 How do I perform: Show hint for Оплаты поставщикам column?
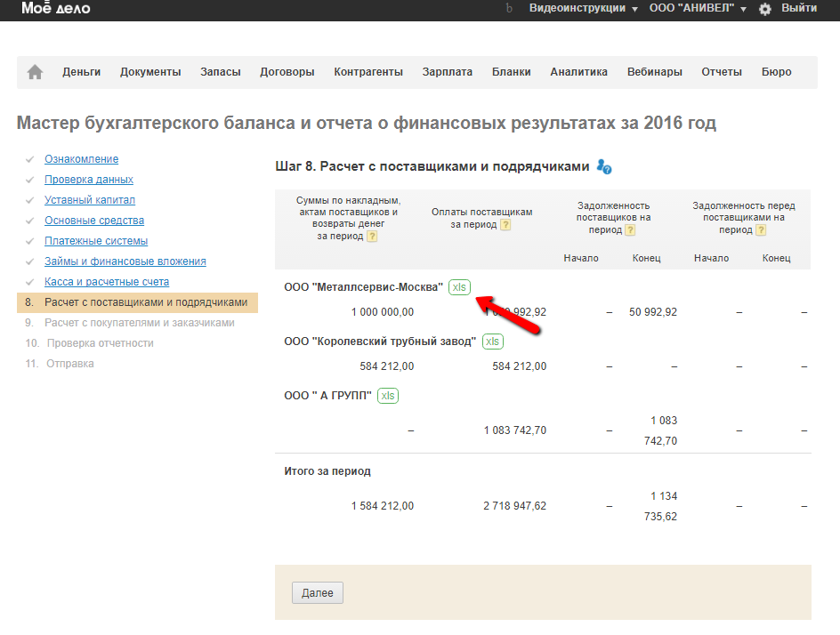point(505,224)
